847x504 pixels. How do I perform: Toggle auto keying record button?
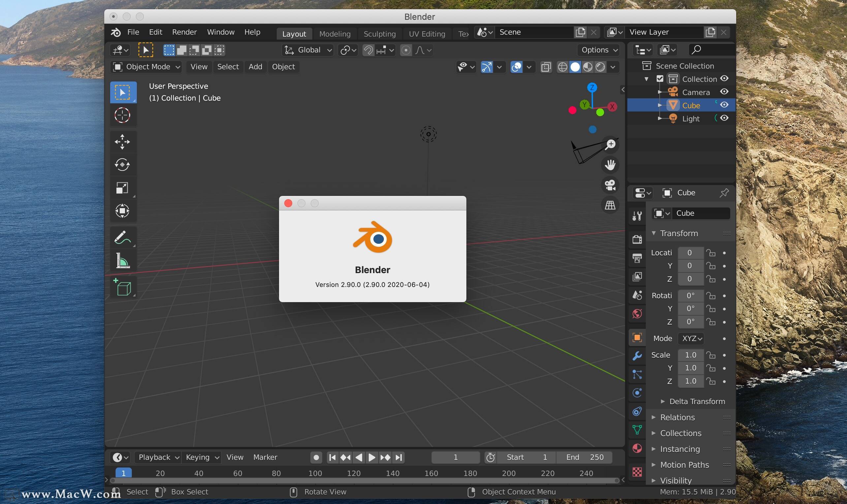click(x=316, y=457)
